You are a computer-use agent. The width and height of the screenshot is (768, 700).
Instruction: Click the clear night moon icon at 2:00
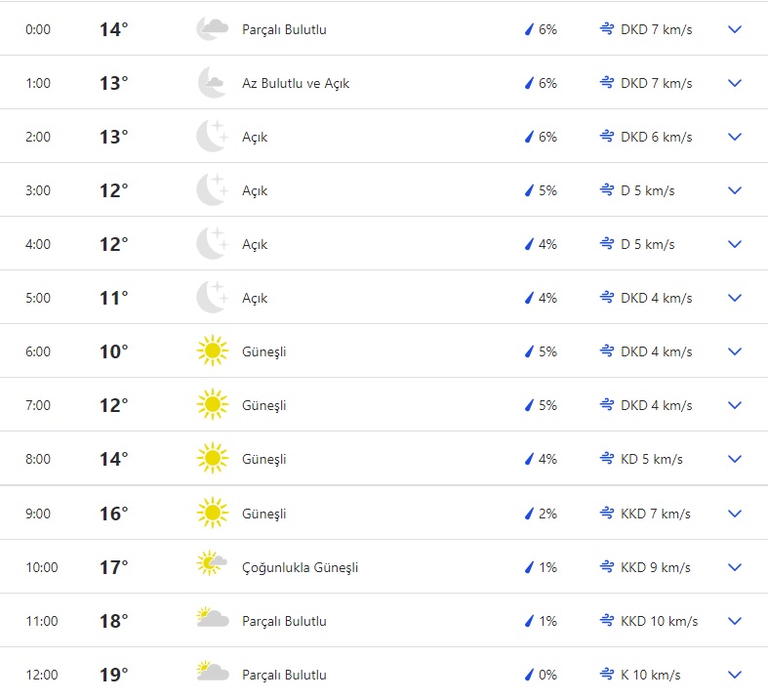212,137
